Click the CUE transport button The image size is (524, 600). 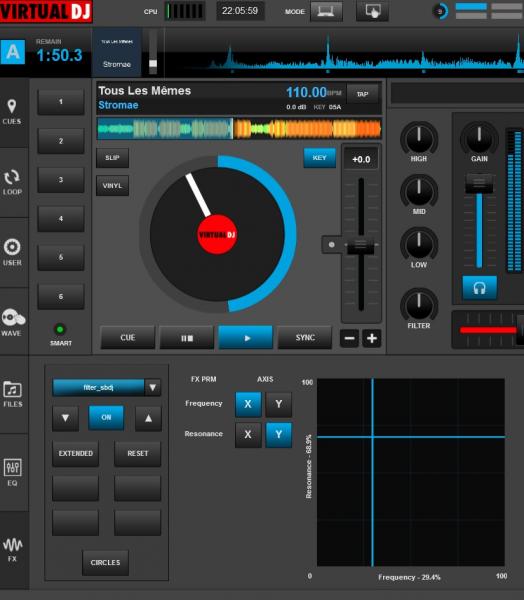click(x=128, y=338)
